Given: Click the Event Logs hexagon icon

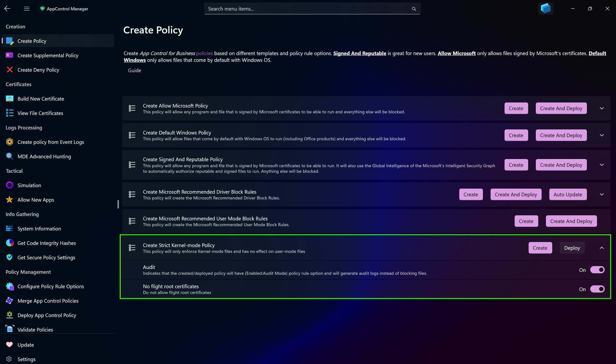Looking at the screenshot, I should pyautogui.click(x=10, y=142).
